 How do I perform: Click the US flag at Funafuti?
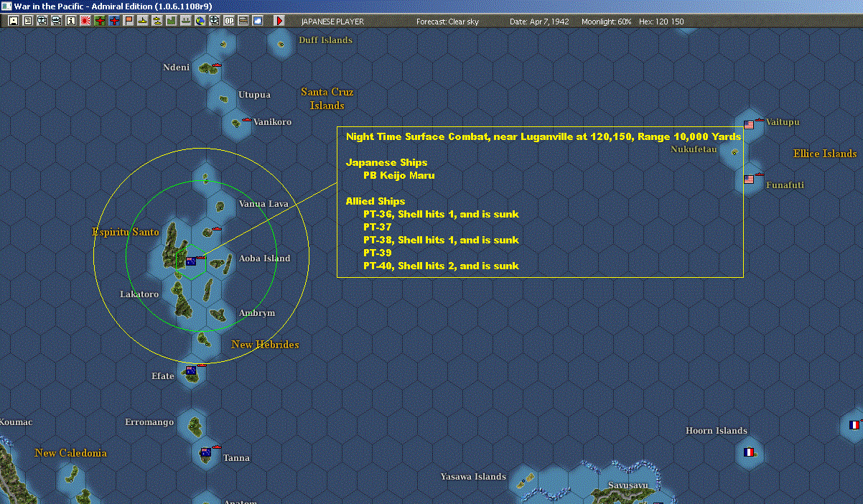coord(749,179)
